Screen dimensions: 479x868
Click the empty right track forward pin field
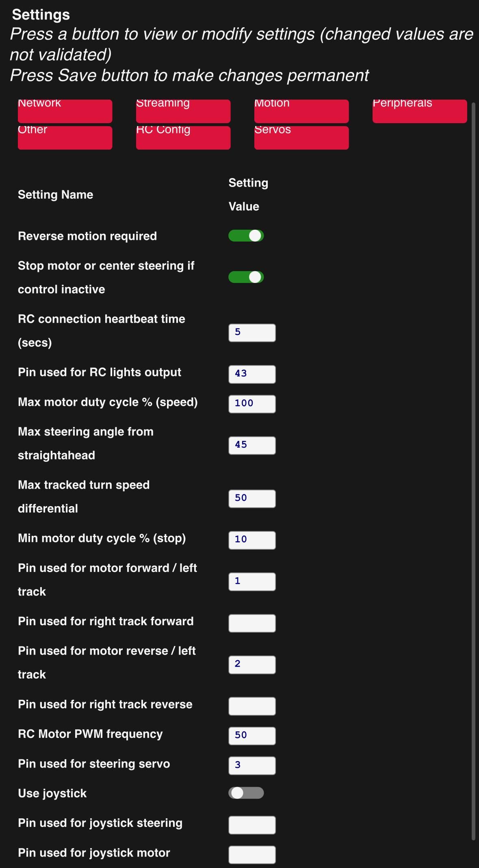point(252,623)
